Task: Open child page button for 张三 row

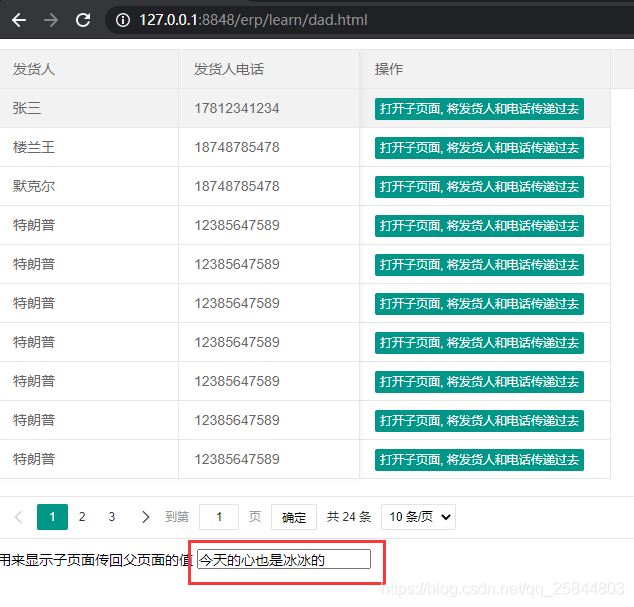Action: click(x=479, y=109)
